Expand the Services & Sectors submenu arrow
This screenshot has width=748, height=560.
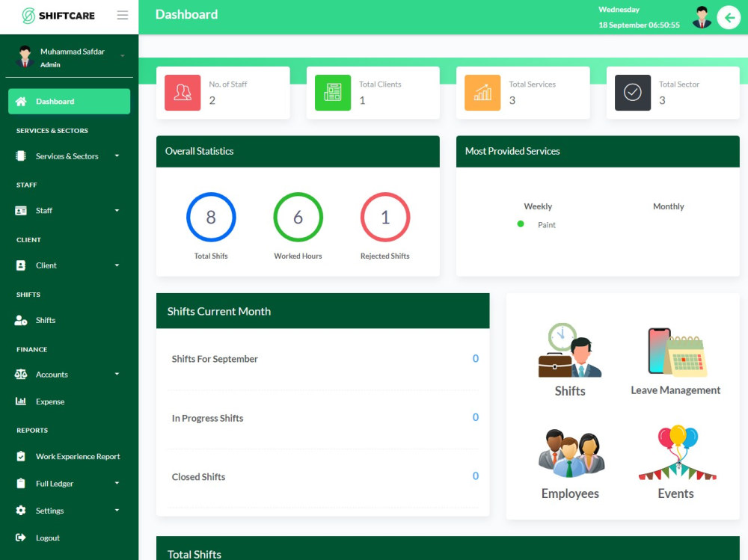point(117,156)
